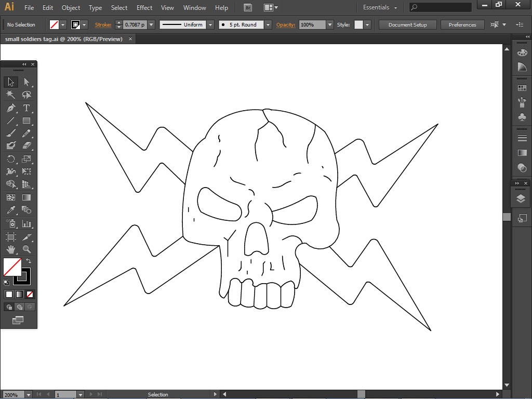The image size is (532, 399).
Task: Activate the Zoom tool
Action: [26, 249]
